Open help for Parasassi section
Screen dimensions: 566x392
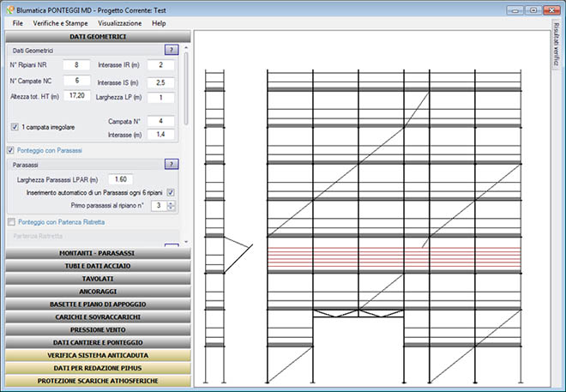tap(171, 164)
